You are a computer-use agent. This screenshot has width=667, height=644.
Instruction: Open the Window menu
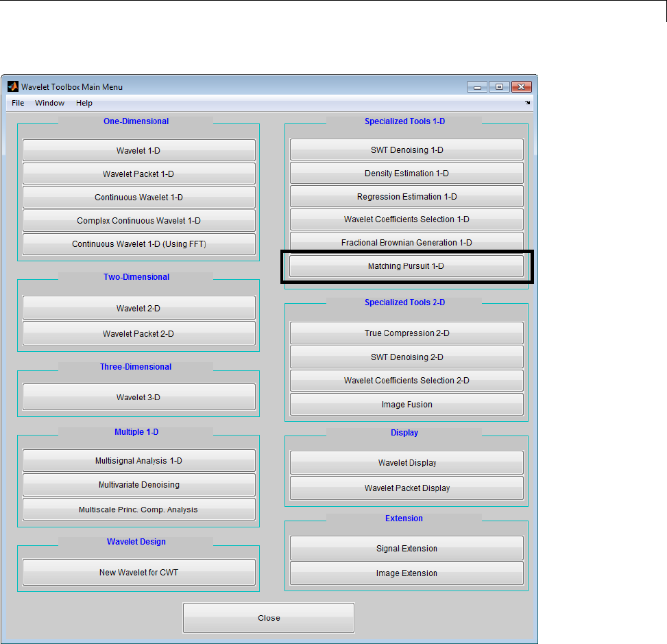click(50, 103)
